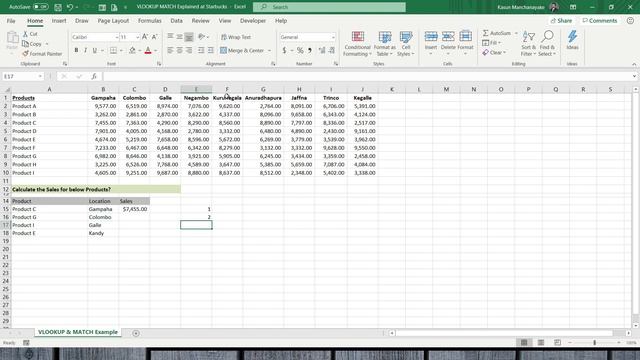The width and height of the screenshot is (640, 360).
Task: Toggle Middle Align
Action: coord(180,37)
